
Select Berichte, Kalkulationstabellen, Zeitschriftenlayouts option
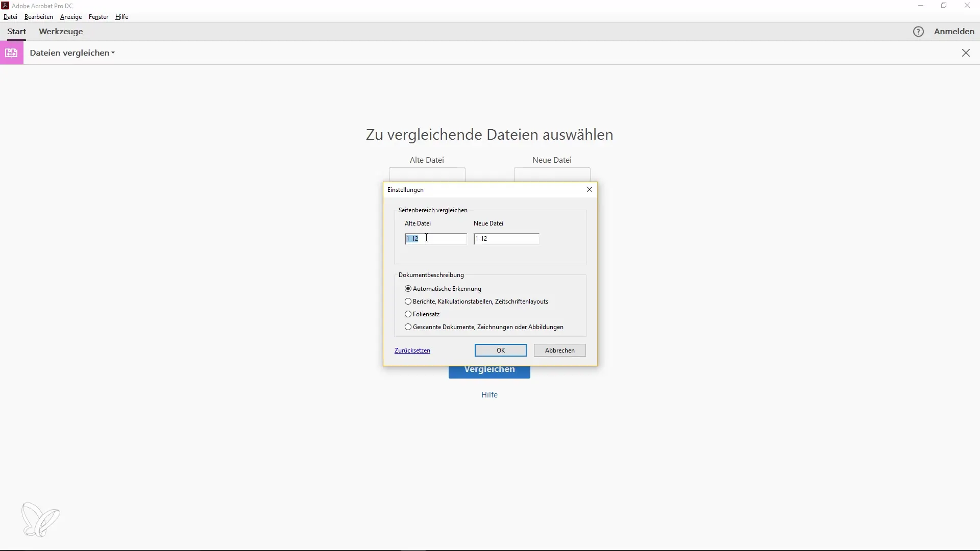click(x=408, y=302)
